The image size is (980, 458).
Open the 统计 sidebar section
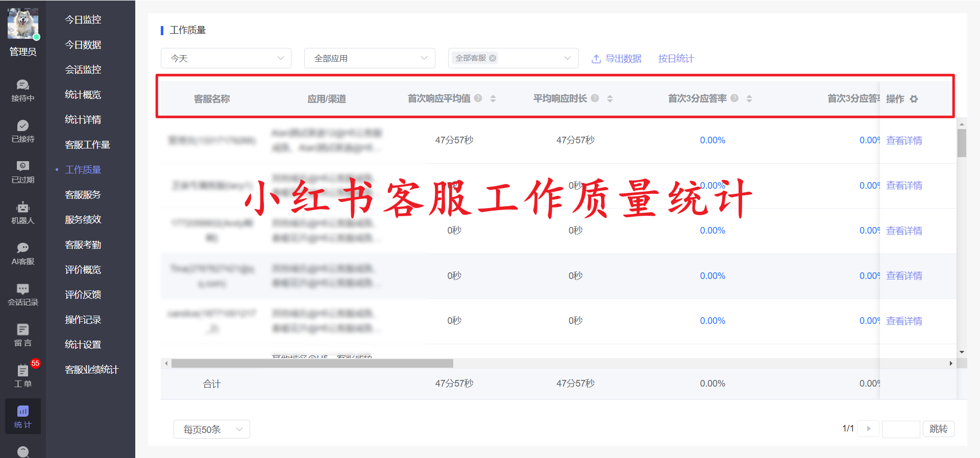click(23, 417)
